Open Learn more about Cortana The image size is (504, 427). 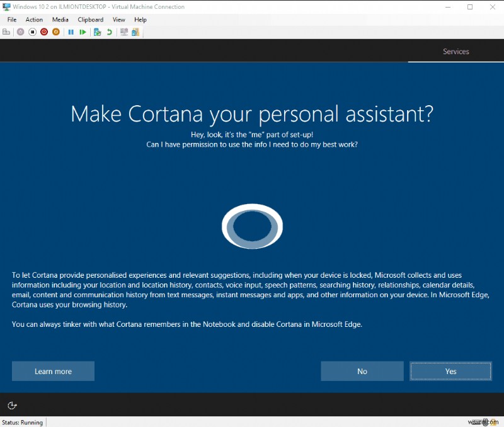pos(53,371)
